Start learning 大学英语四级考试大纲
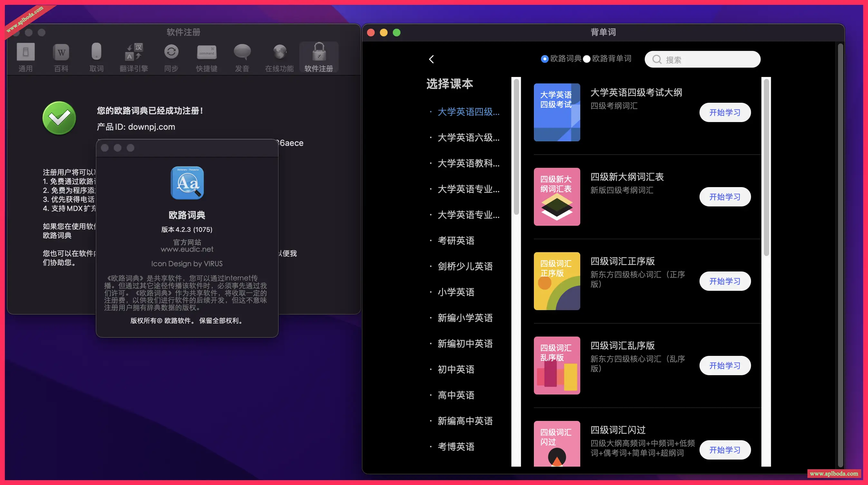This screenshot has width=868, height=485. point(725,112)
